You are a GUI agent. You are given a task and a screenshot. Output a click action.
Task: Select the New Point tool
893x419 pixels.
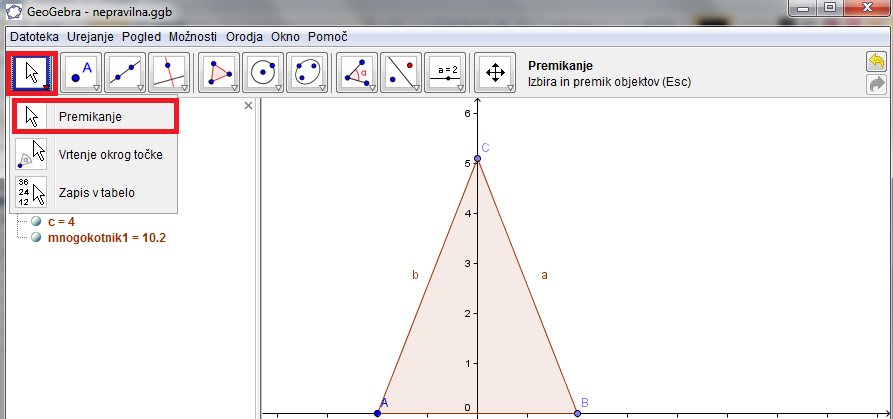point(82,72)
